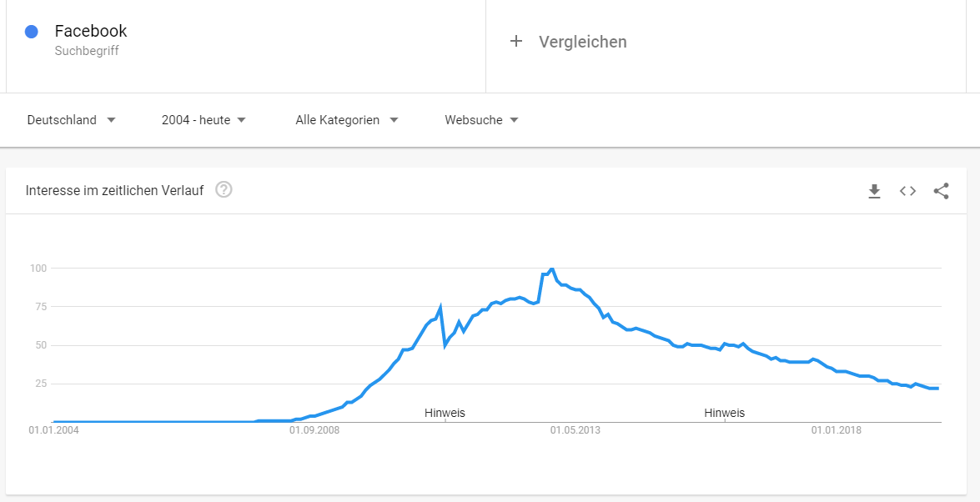Open help icon next to Interesse im zeitlichen Verlauf
Screen dimensions: 980x502
point(224,189)
